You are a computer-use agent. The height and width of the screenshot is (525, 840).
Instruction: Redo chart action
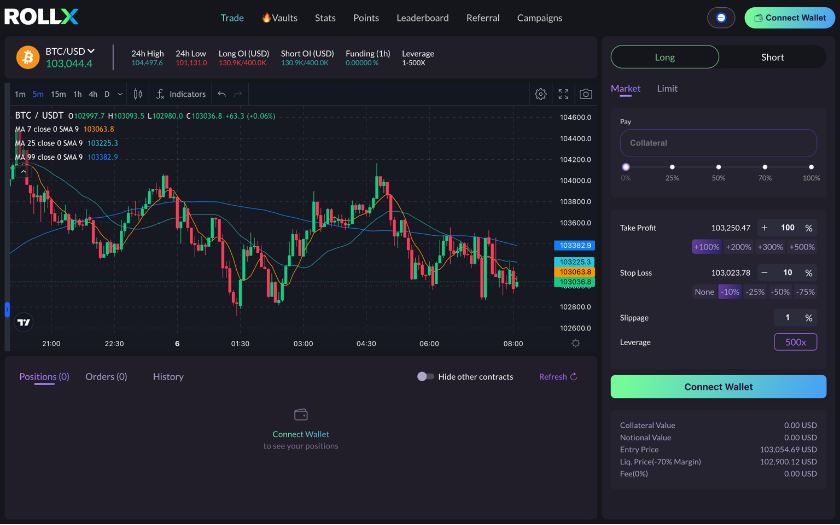[238, 94]
